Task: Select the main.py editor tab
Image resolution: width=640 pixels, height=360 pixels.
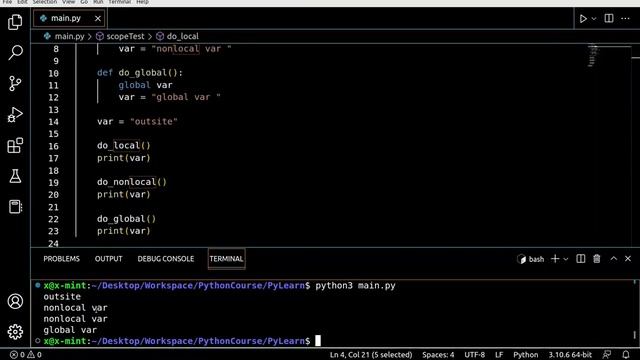Action: click(69, 18)
